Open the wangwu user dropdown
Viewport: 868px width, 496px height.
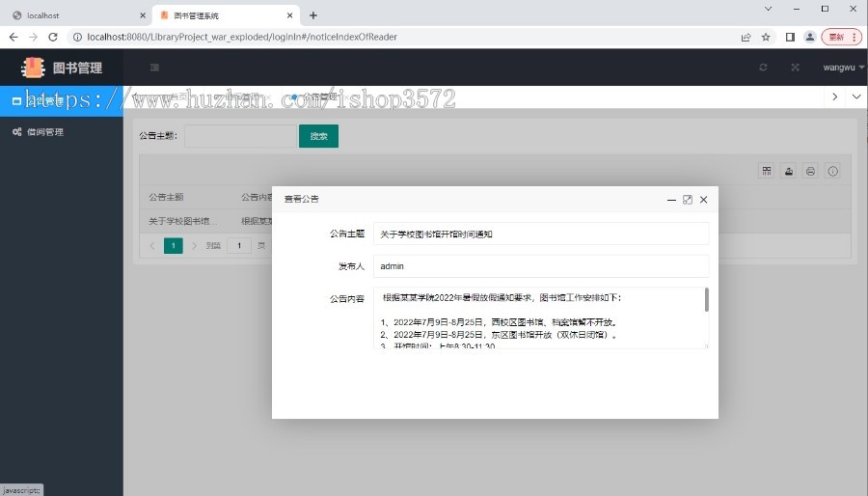click(843, 68)
